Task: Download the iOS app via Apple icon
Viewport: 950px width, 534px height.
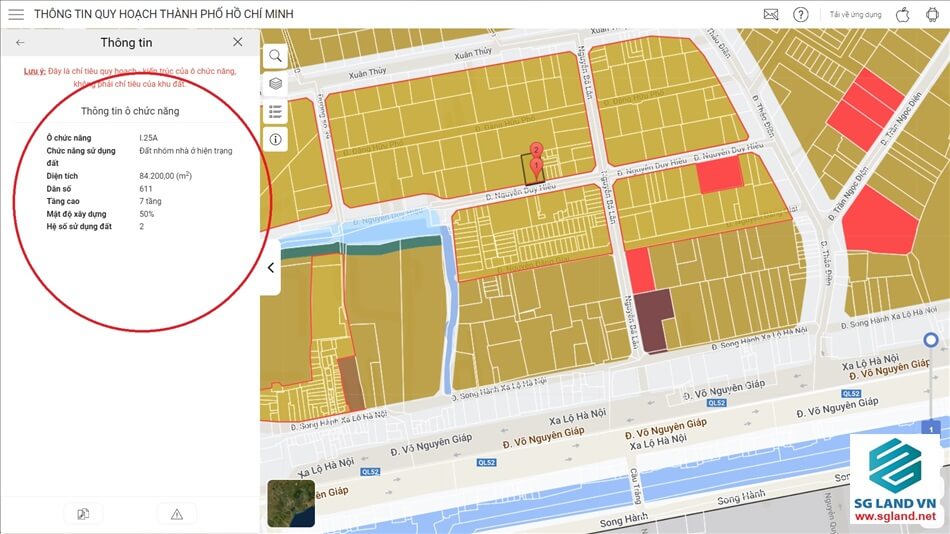Action: [902, 15]
